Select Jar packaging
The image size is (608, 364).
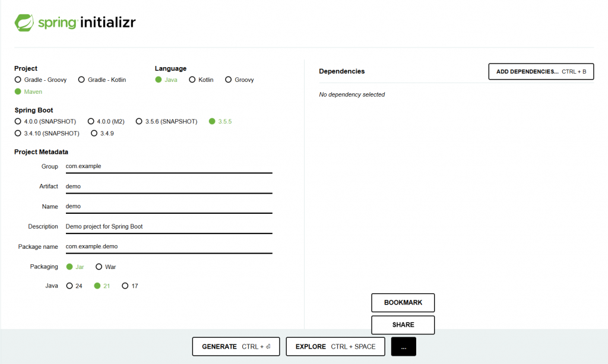pyautogui.click(x=75, y=267)
